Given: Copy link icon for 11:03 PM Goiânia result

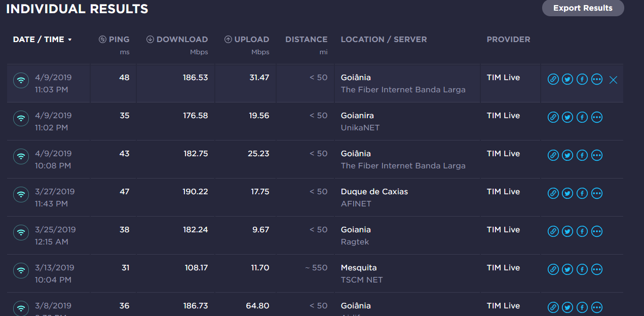Looking at the screenshot, I should 553,80.
